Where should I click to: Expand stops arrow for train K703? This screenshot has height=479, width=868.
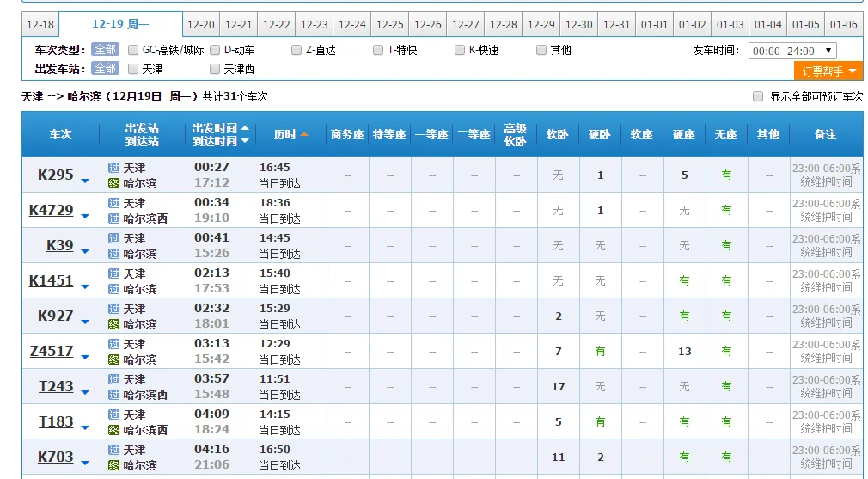(x=85, y=463)
